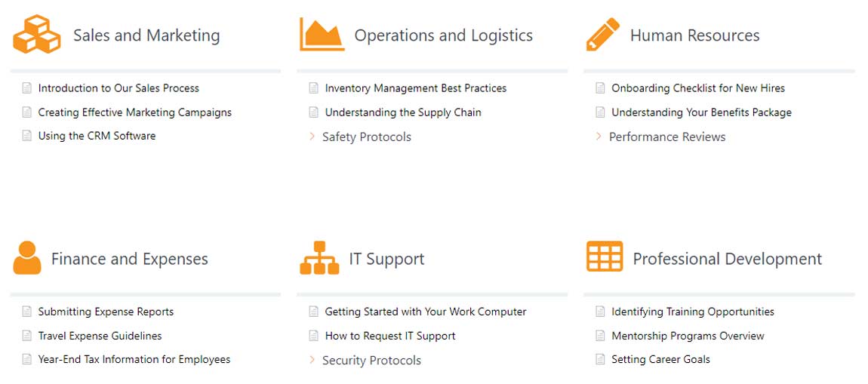This screenshot has height=384, width=868.
Task: Open the Sales and Marketing category heading
Action: [146, 35]
